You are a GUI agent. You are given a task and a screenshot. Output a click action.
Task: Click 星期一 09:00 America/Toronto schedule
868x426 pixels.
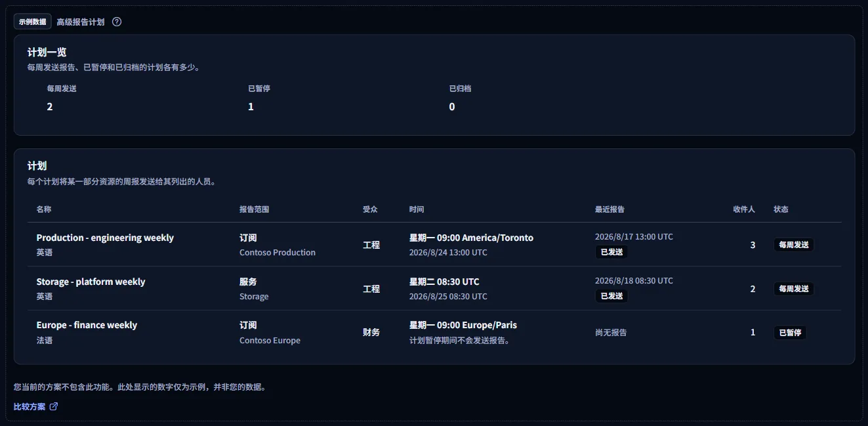471,238
